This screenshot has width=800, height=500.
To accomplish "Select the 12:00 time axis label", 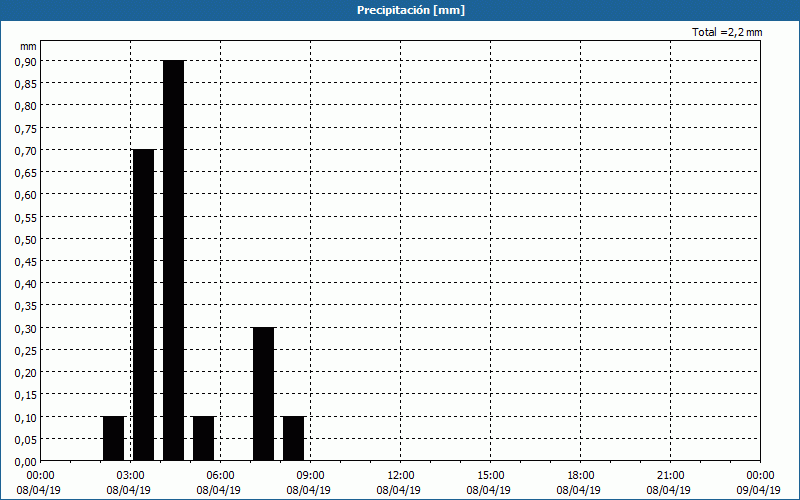I will tap(401, 476).
